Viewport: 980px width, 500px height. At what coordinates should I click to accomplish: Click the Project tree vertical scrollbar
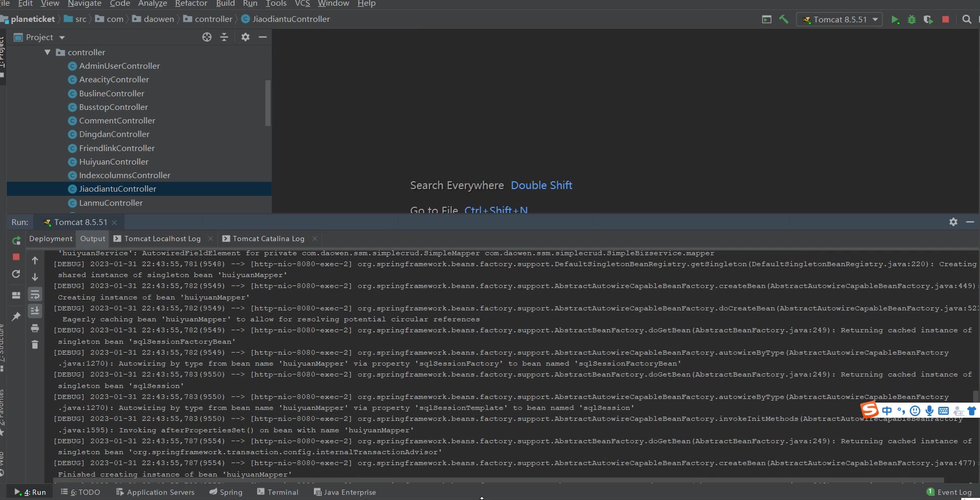[268, 103]
